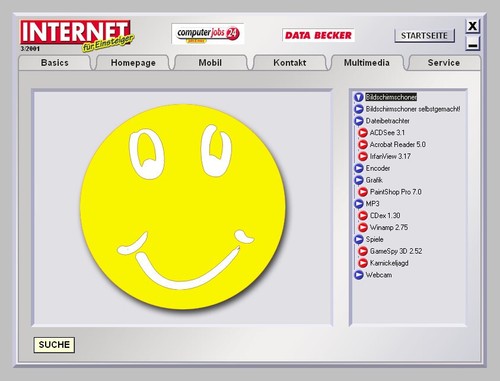Close the window with X button
The image size is (500, 381).
click(x=472, y=26)
